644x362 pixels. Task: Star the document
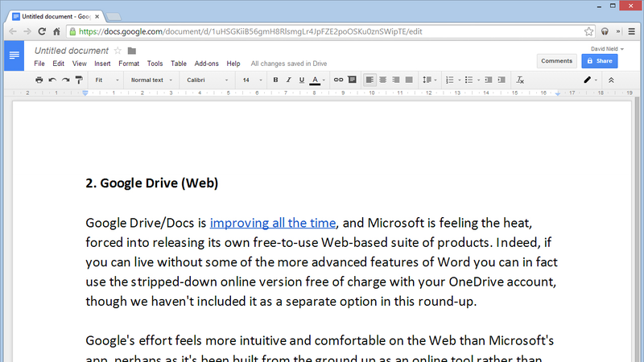(x=118, y=51)
